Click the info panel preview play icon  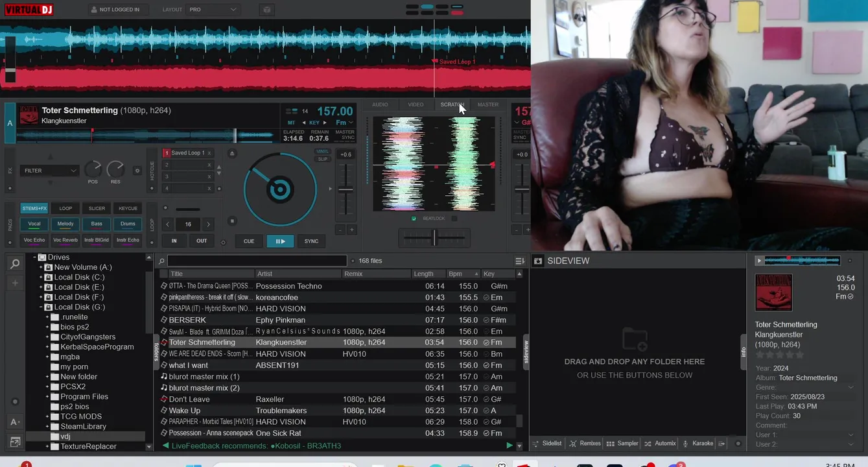click(759, 261)
